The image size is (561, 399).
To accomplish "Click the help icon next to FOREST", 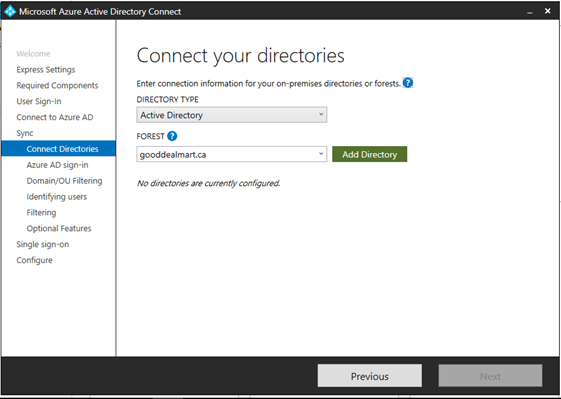I will point(172,136).
